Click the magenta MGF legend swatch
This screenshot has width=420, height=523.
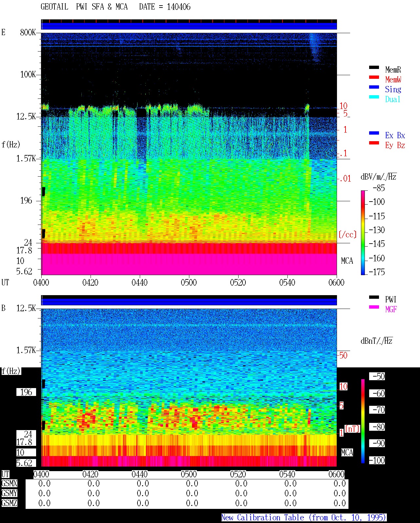pyautogui.click(x=374, y=307)
